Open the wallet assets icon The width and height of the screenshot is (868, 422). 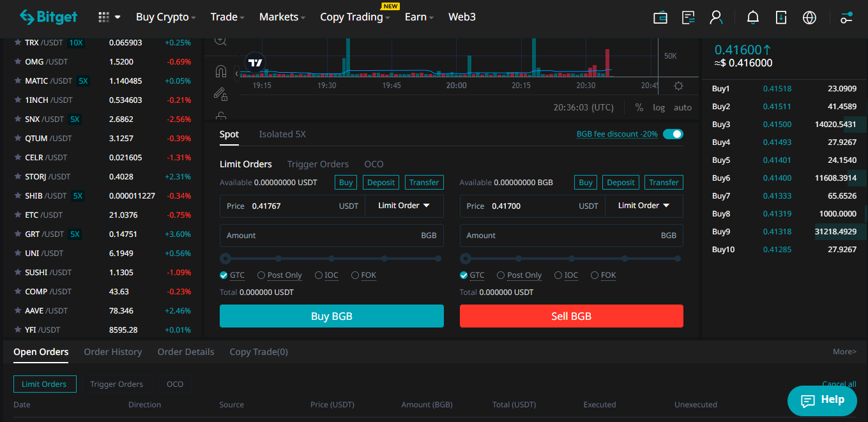(660, 17)
